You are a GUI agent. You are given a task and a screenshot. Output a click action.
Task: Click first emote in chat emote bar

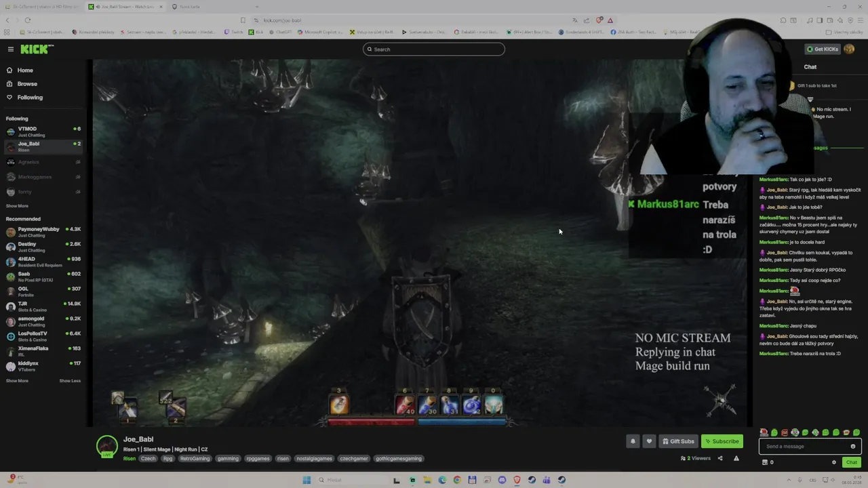pos(764,432)
